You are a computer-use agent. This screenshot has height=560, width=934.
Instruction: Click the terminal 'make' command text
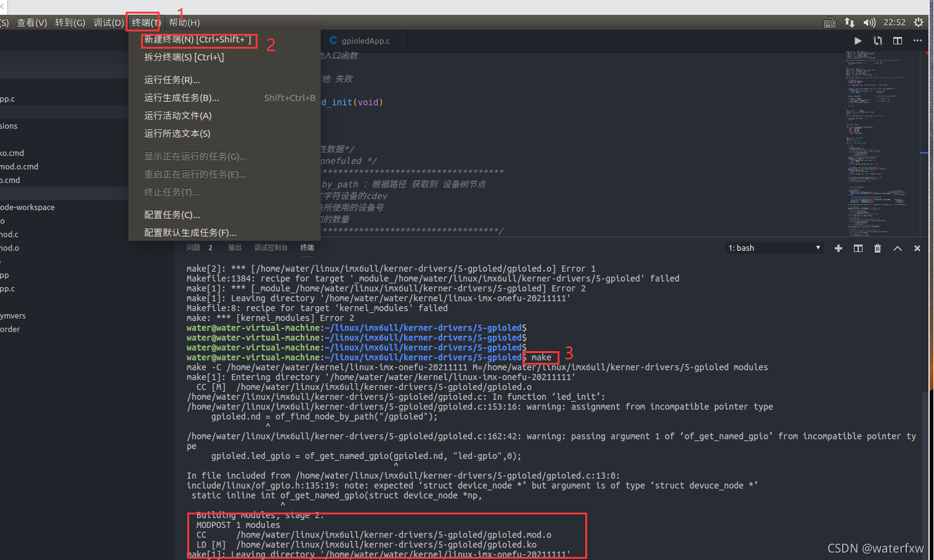click(542, 357)
